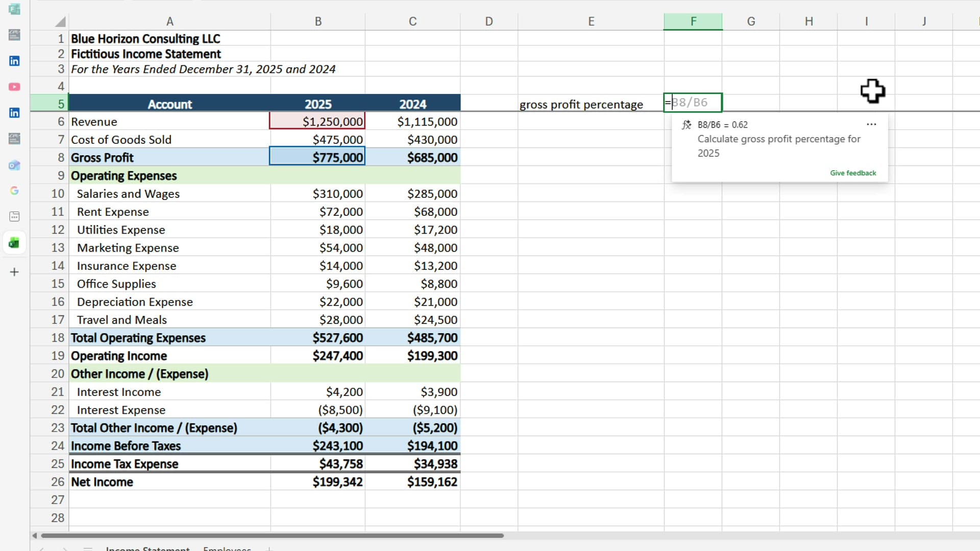This screenshot has height=551, width=980.
Task: Select the Gross Profit cell B8
Action: pos(317,157)
